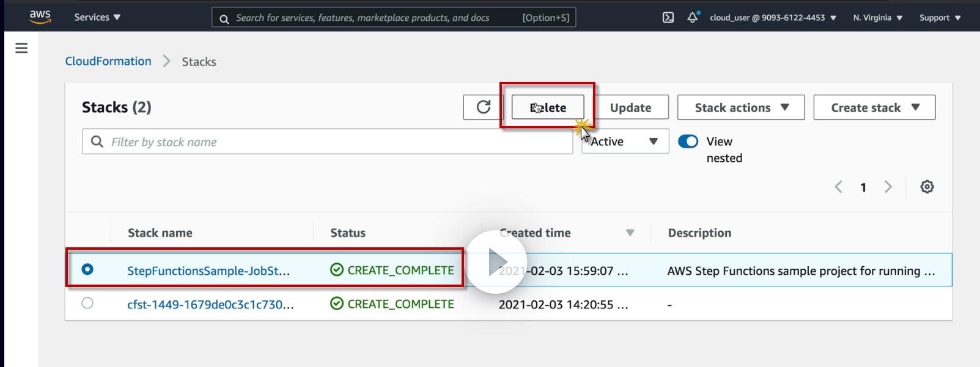This screenshot has height=367, width=980.
Task: Open the Services menu
Action: (x=97, y=18)
